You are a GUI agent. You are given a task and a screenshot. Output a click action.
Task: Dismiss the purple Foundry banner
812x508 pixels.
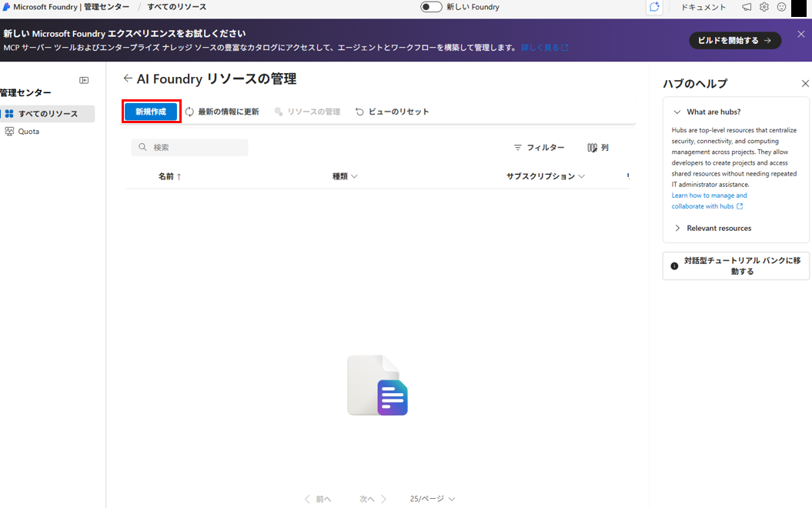(x=801, y=34)
